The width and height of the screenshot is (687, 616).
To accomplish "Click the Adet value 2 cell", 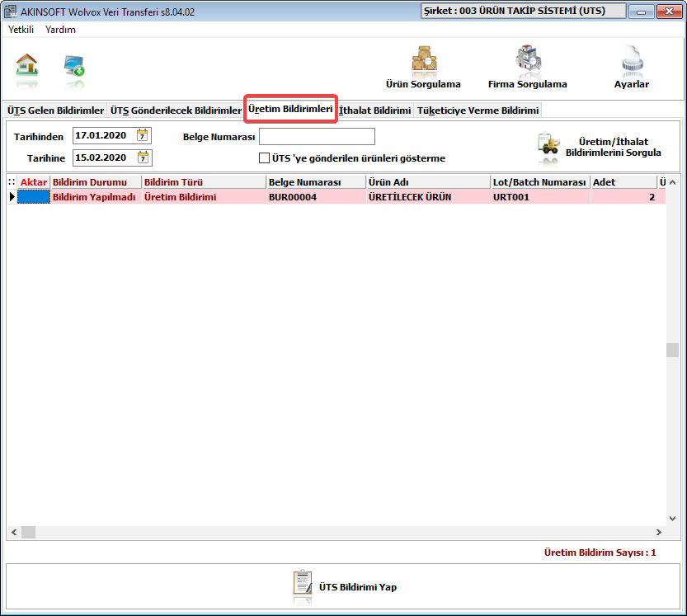I will pos(623,197).
